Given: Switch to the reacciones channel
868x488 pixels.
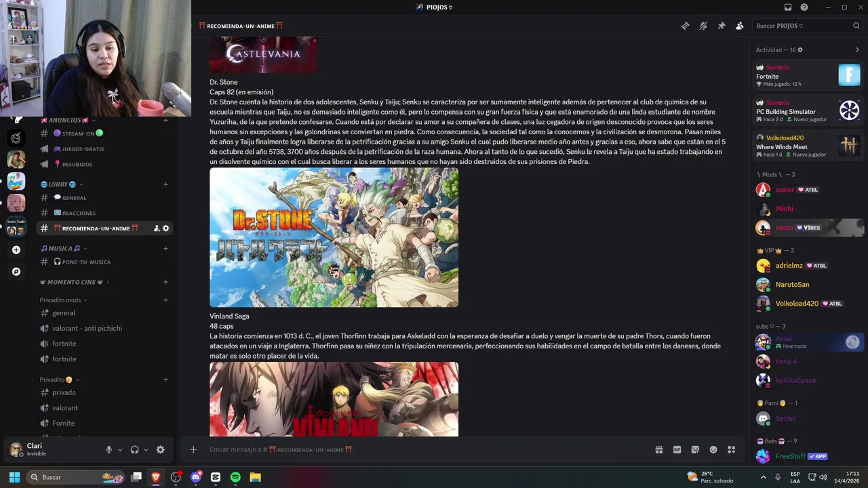Looking at the screenshot, I should point(105,213).
